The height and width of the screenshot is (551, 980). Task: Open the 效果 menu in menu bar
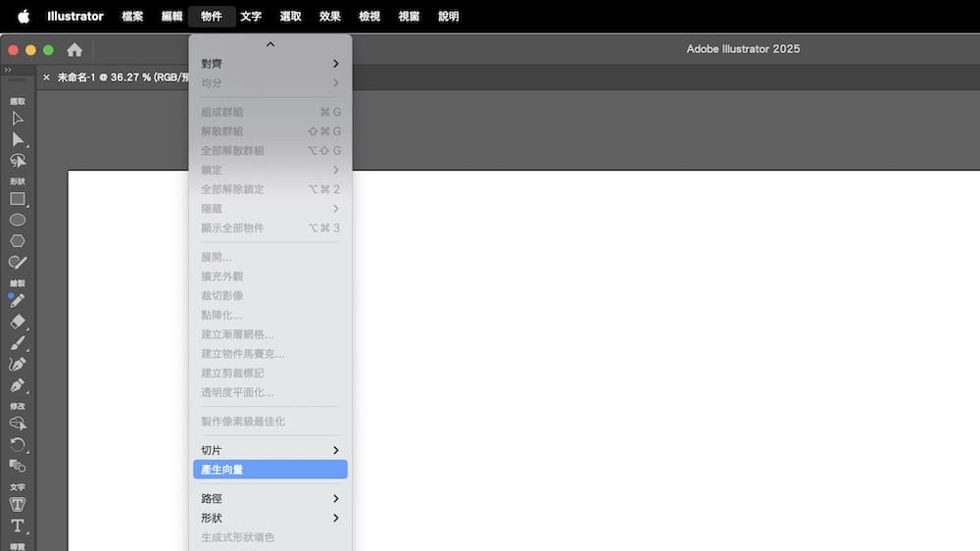[x=329, y=17]
